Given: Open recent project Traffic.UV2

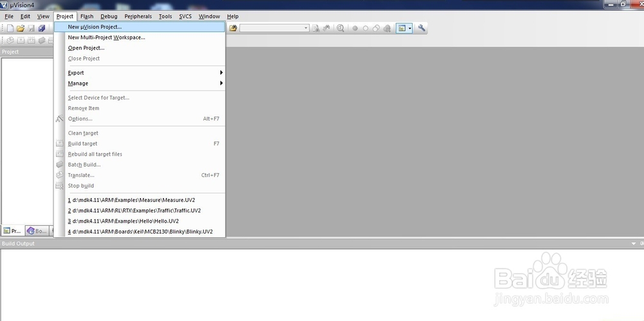Looking at the screenshot, I should [140, 210].
